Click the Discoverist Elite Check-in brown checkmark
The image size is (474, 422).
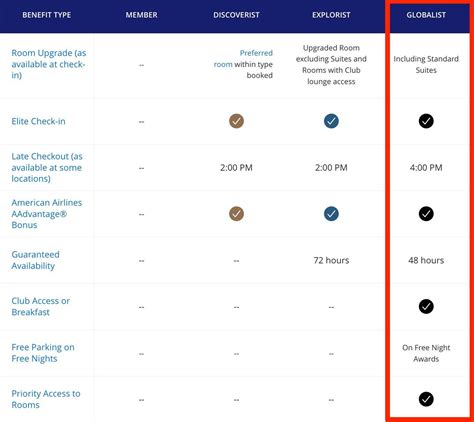tap(236, 121)
